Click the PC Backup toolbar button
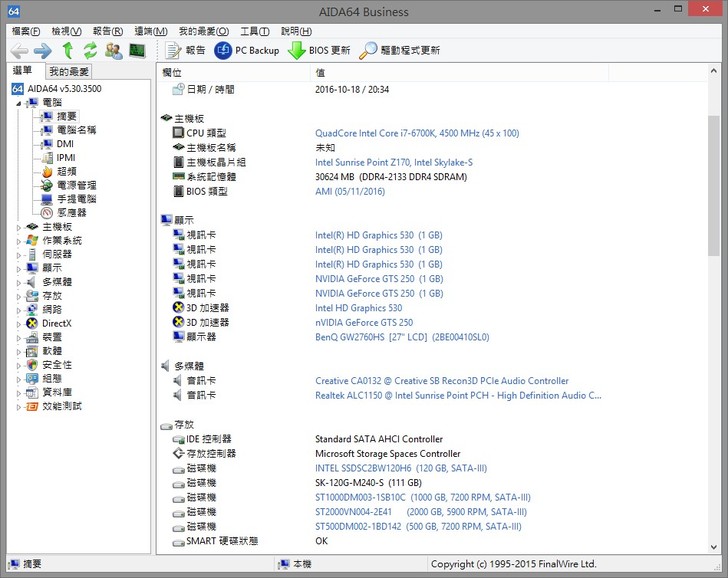 (x=247, y=50)
